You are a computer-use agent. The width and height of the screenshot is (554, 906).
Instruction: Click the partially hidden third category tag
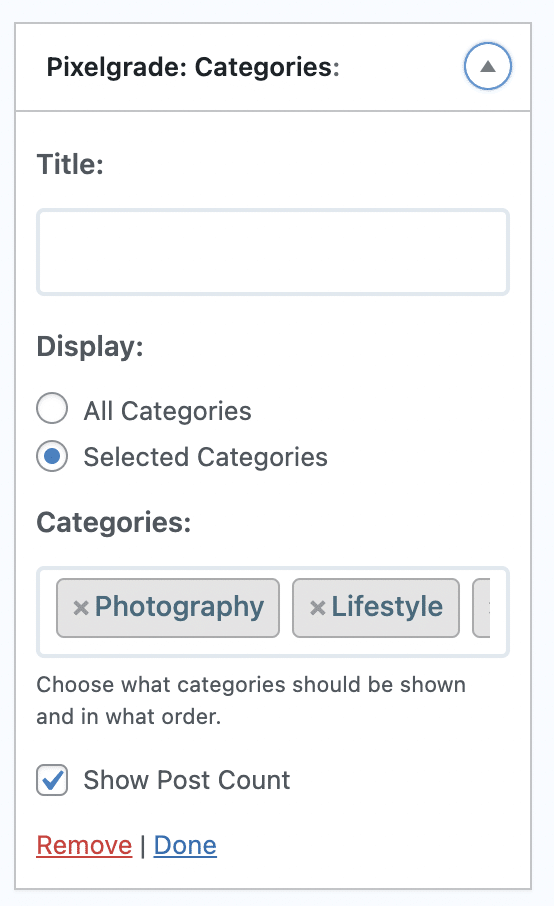[x=481, y=608]
